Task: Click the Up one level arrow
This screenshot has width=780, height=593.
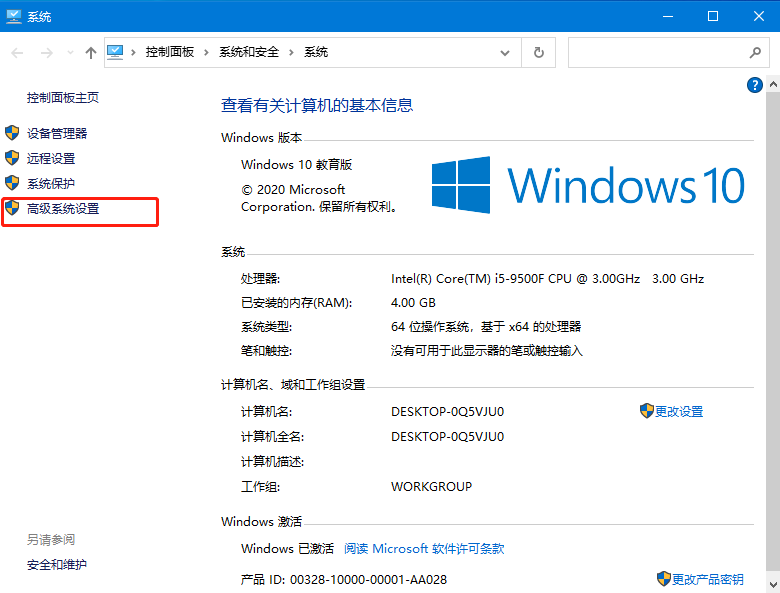Action: click(91, 52)
